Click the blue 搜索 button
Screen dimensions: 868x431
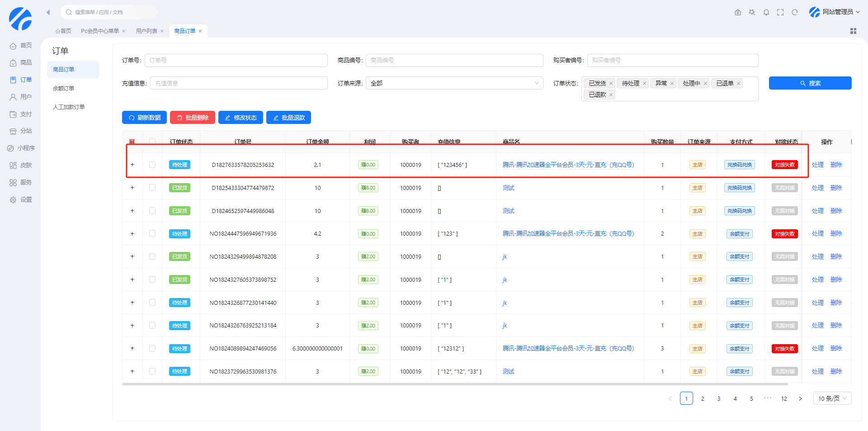(810, 83)
